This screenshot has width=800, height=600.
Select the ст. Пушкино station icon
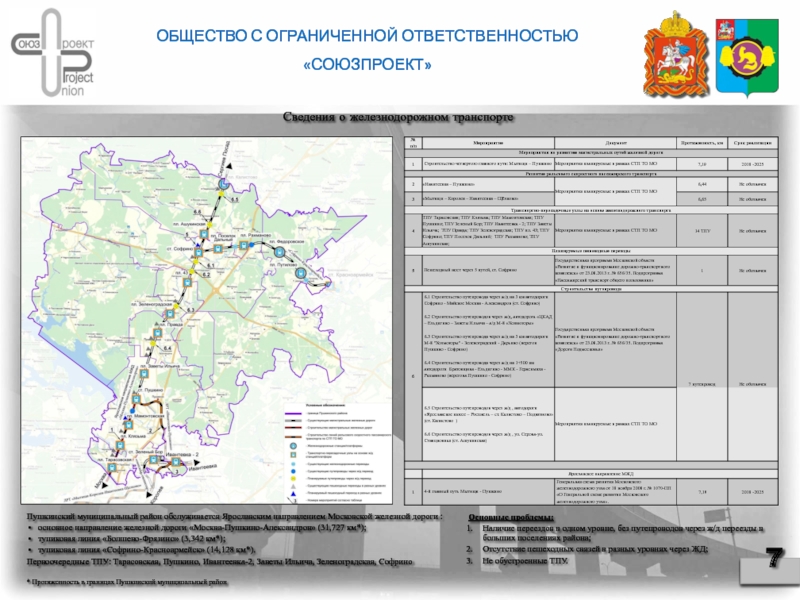(x=136, y=399)
